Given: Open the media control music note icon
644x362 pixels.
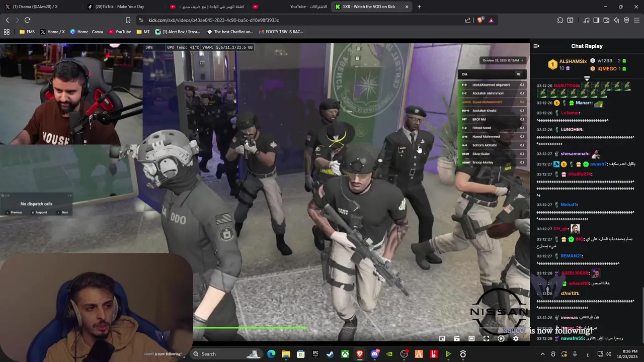Looking at the screenshot, I should [x=586, y=20].
